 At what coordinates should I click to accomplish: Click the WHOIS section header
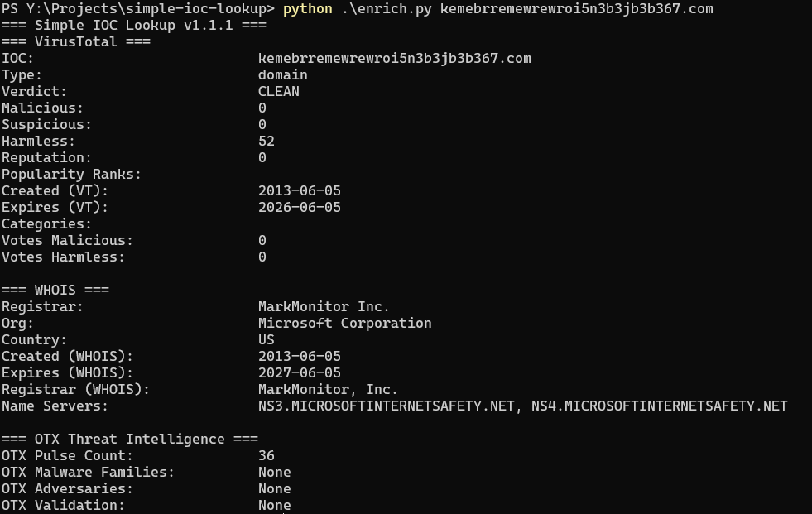[x=55, y=290]
